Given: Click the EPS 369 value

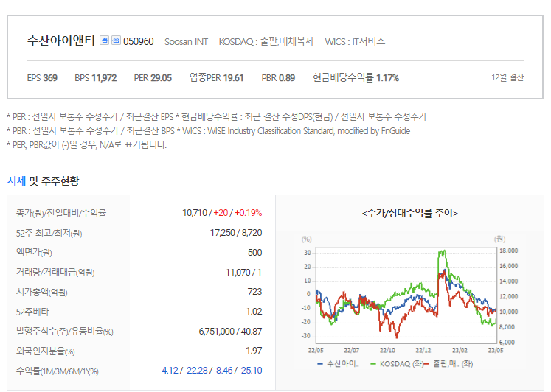Looking at the screenshot, I should pyautogui.click(x=42, y=78).
